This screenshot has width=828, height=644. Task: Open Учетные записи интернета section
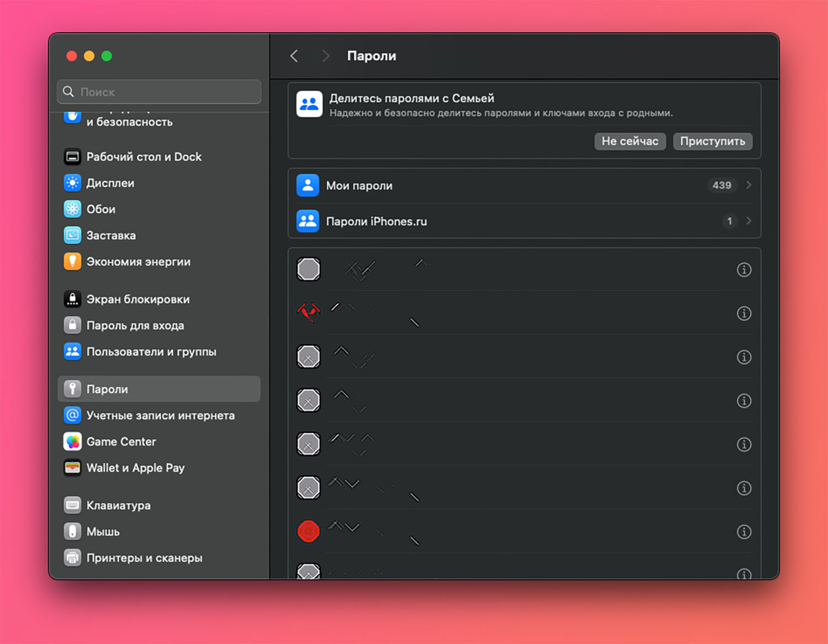tap(160, 416)
